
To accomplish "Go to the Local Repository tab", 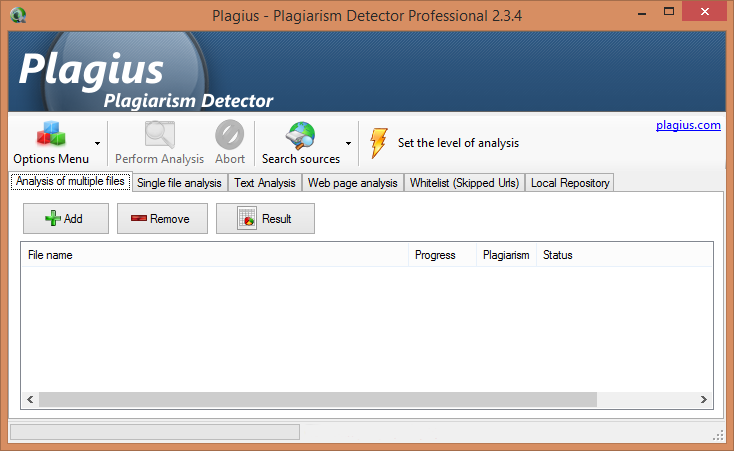I will (x=570, y=183).
